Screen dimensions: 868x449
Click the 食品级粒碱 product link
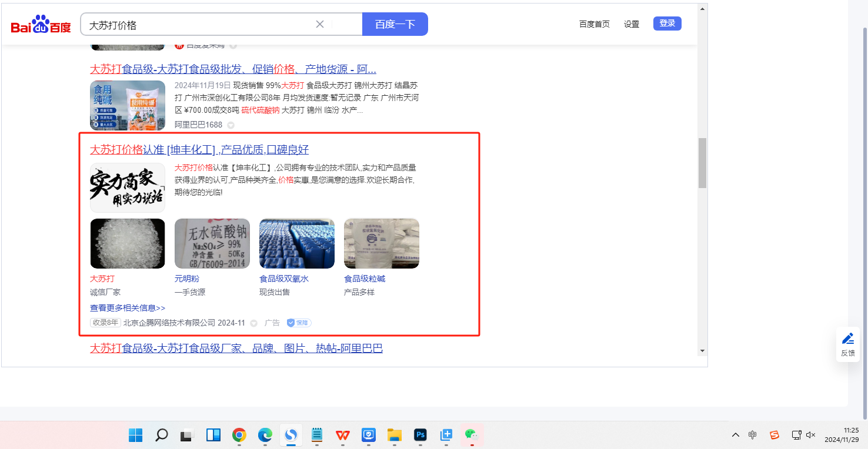[365, 279]
